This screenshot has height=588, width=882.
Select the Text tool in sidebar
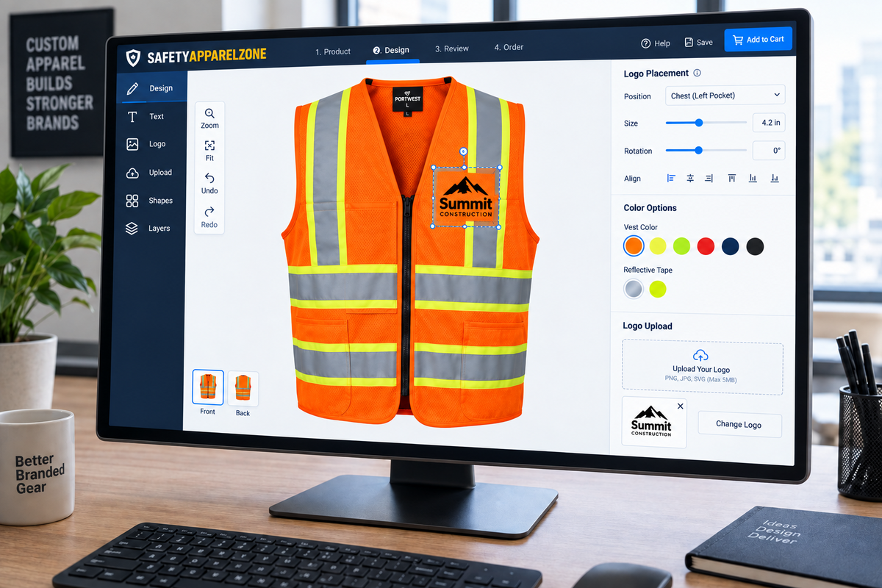pyautogui.click(x=146, y=116)
